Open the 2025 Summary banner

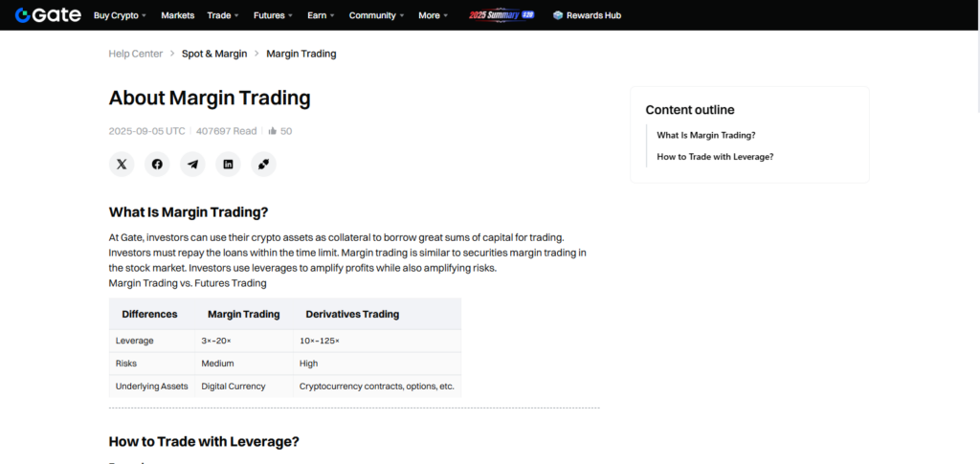tap(501, 15)
